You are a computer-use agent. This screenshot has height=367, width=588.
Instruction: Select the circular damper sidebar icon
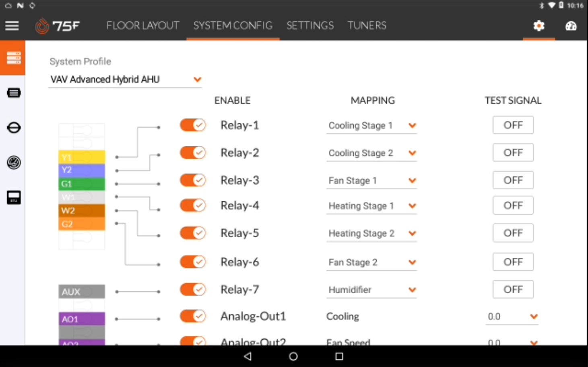coord(14,128)
